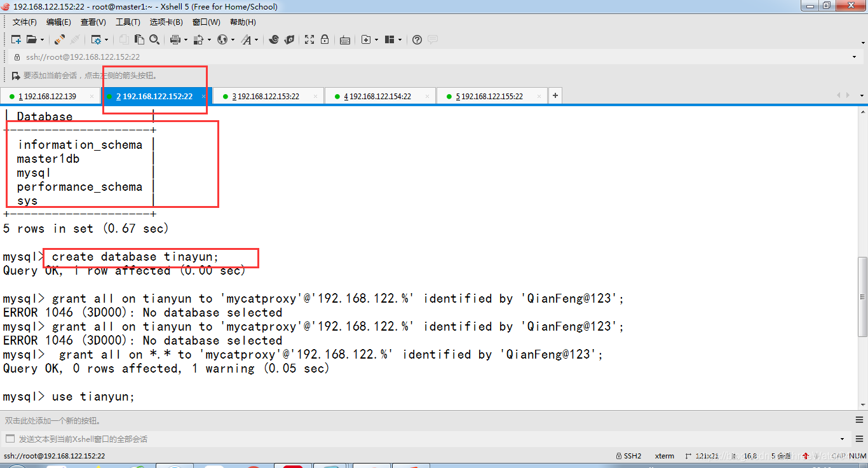Click the on-screen keyboard icon
868x468 pixels.
345,39
